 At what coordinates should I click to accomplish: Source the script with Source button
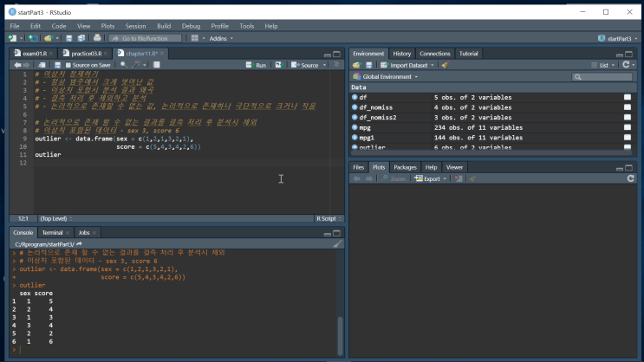pyautogui.click(x=305, y=65)
